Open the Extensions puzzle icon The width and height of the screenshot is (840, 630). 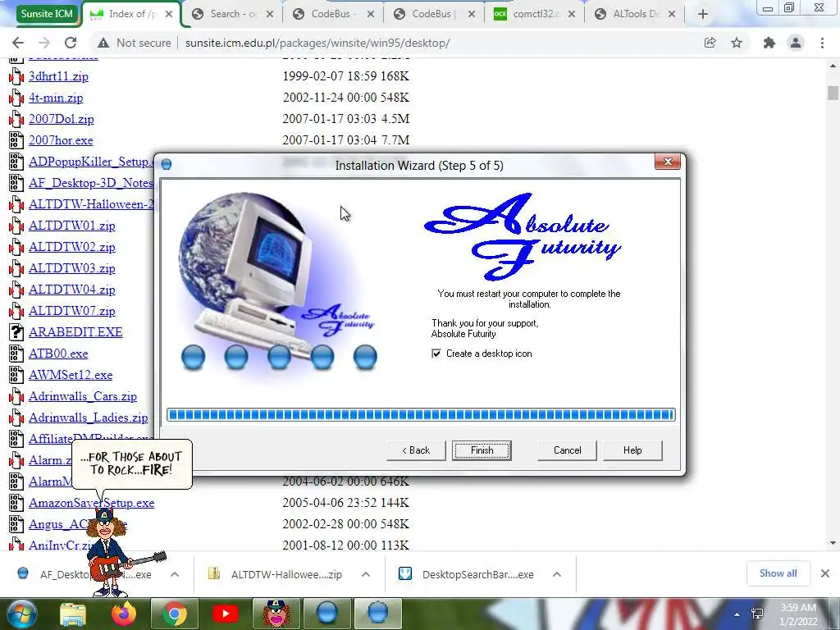click(x=769, y=43)
